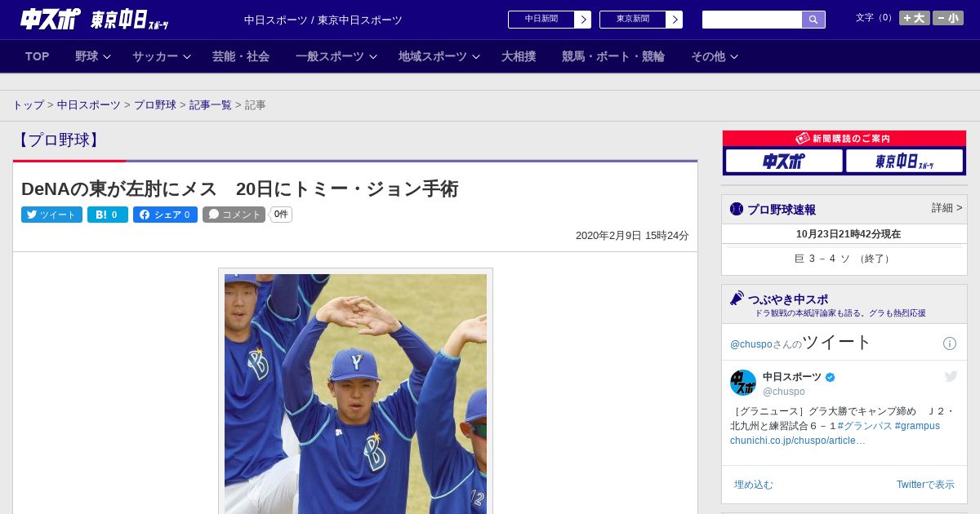Click the Chunichi Sports logo in header
The height and width of the screenshot is (514, 980).
50,19
